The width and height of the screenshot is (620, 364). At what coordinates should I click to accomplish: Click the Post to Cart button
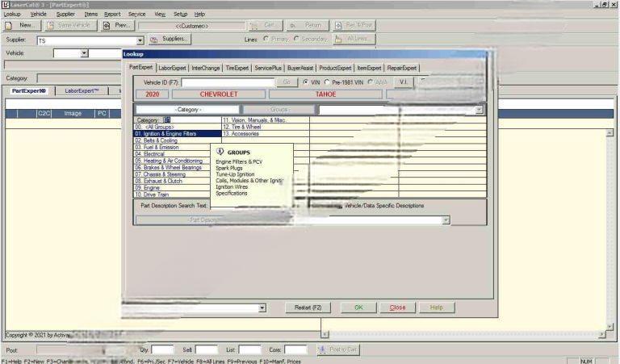[338, 349]
